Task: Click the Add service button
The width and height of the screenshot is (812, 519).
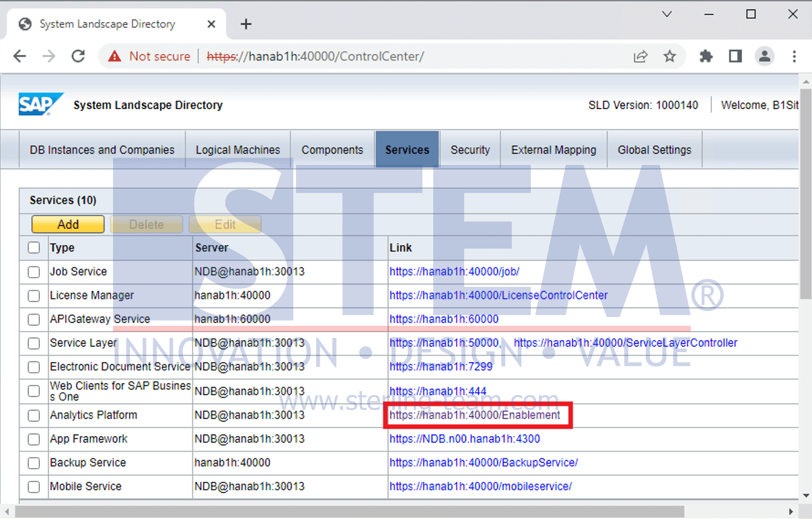Action: coord(68,224)
